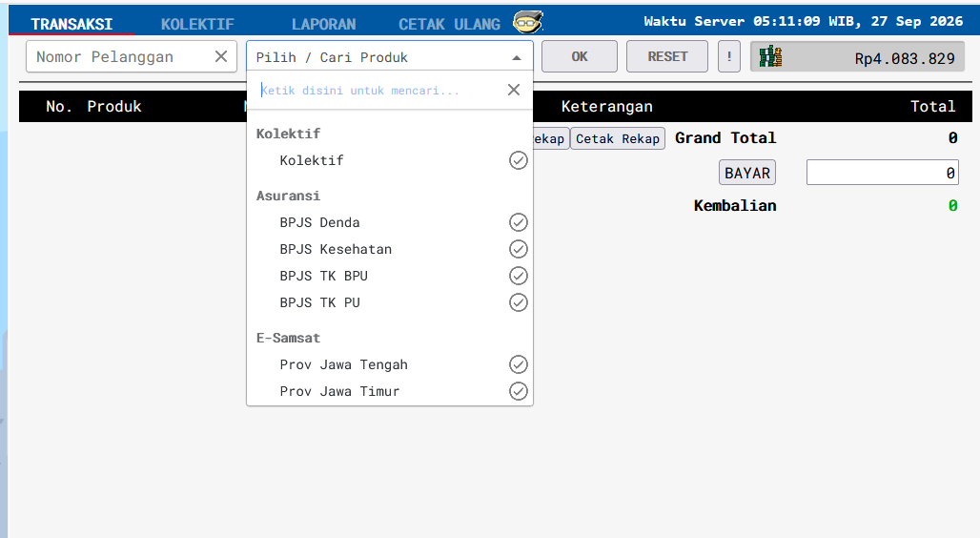The width and height of the screenshot is (980, 538).
Task: Click the mascot face icon in header
Action: tap(528, 23)
